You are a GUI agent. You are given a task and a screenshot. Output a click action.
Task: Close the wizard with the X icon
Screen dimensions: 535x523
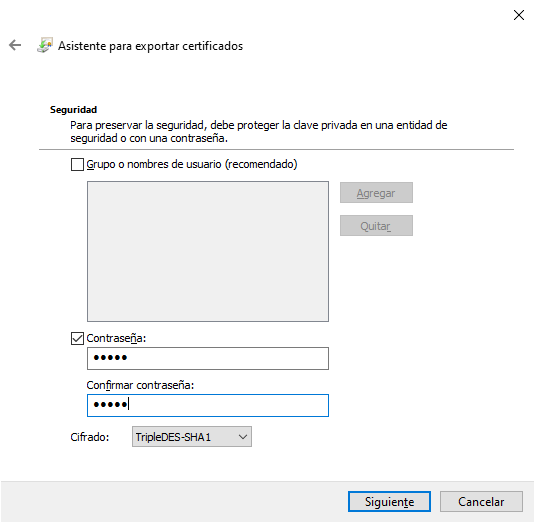(519, 15)
